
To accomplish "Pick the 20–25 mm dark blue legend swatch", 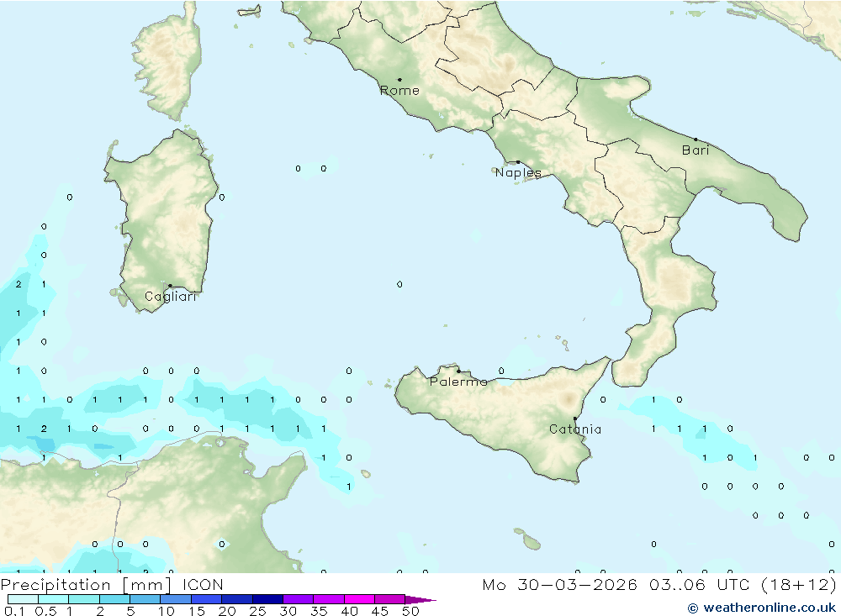I will pyautogui.click(x=237, y=599).
